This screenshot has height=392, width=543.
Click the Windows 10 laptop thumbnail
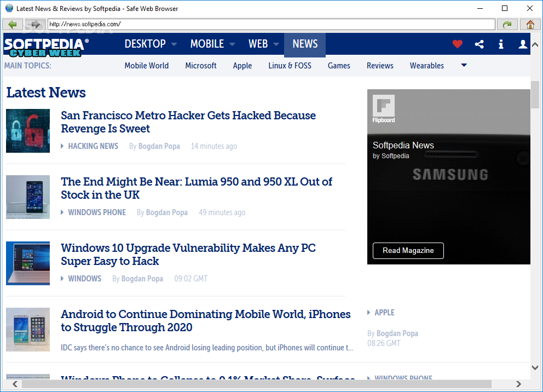click(x=28, y=263)
